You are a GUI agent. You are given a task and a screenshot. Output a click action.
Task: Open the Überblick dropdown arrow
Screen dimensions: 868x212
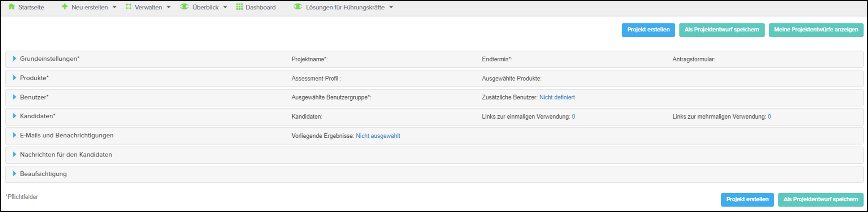point(225,7)
